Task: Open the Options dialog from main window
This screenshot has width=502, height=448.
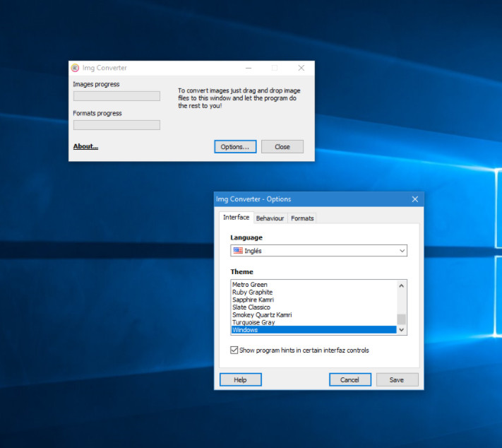Action: point(235,147)
